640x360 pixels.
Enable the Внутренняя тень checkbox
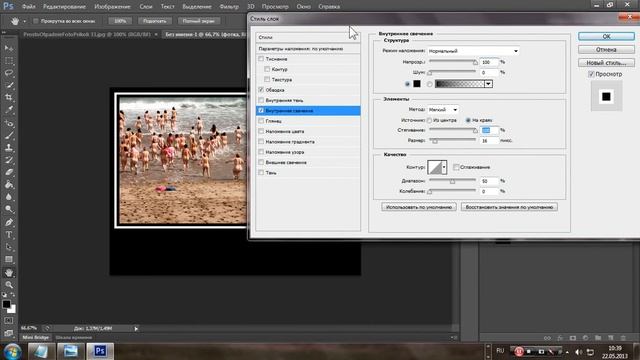tap(261, 100)
